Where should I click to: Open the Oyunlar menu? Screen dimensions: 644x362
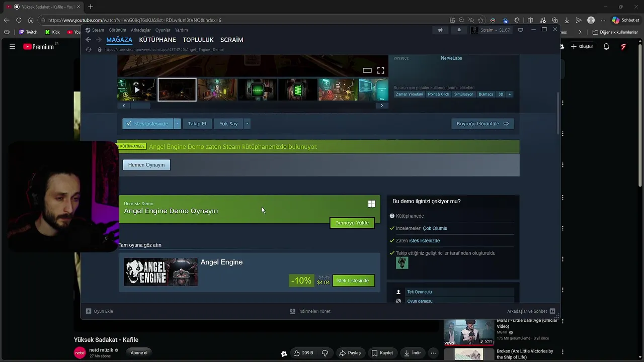[x=163, y=30]
